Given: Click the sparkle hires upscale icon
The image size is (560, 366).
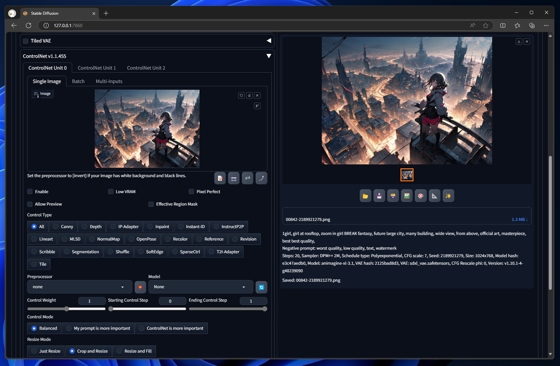Looking at the screenshot, I should 448,196.
